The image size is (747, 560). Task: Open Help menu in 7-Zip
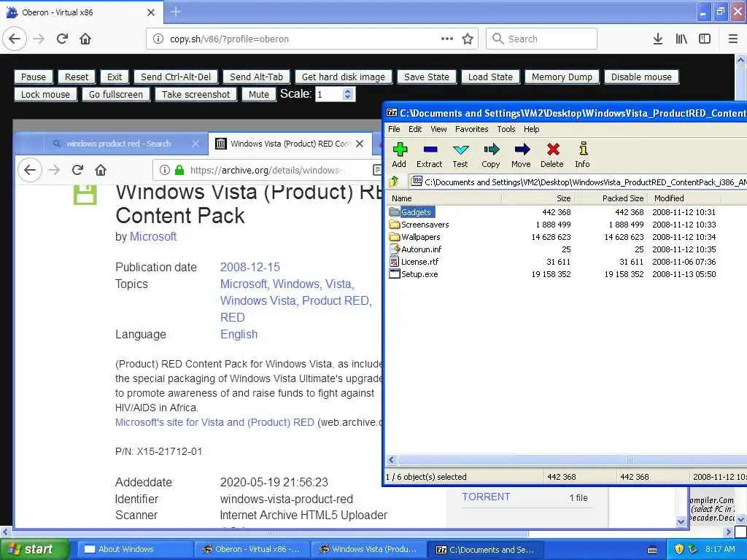tap(531, 129)
